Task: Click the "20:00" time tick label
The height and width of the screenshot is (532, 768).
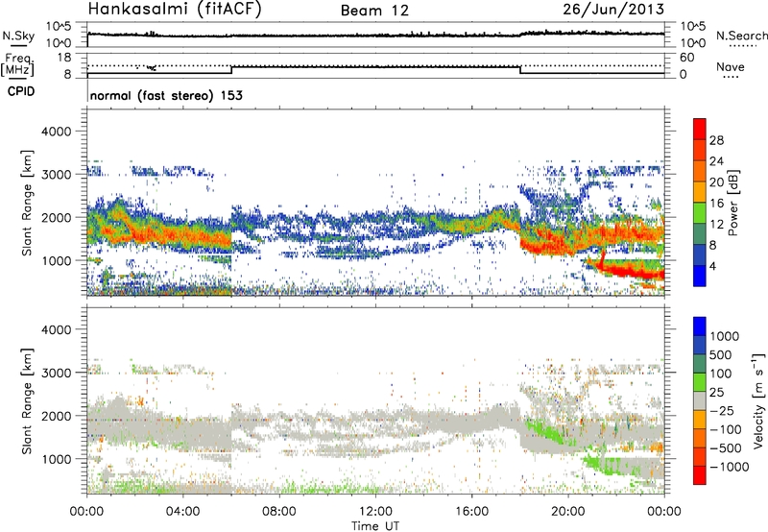Action: (567, 512)
